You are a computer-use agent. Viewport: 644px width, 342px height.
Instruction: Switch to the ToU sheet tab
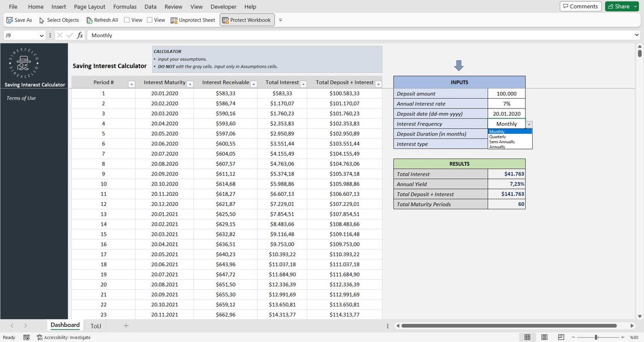coord(95,326)
